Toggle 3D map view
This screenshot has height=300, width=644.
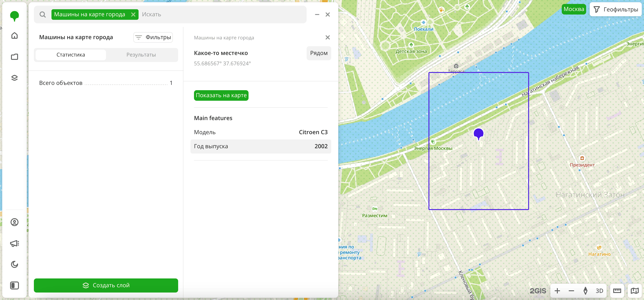[x=599, y=291]
